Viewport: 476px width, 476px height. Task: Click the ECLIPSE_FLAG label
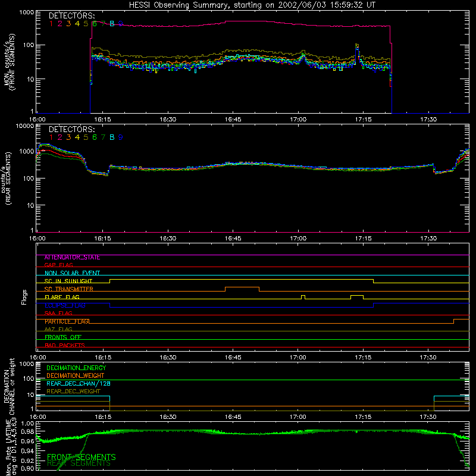point(65,305)
